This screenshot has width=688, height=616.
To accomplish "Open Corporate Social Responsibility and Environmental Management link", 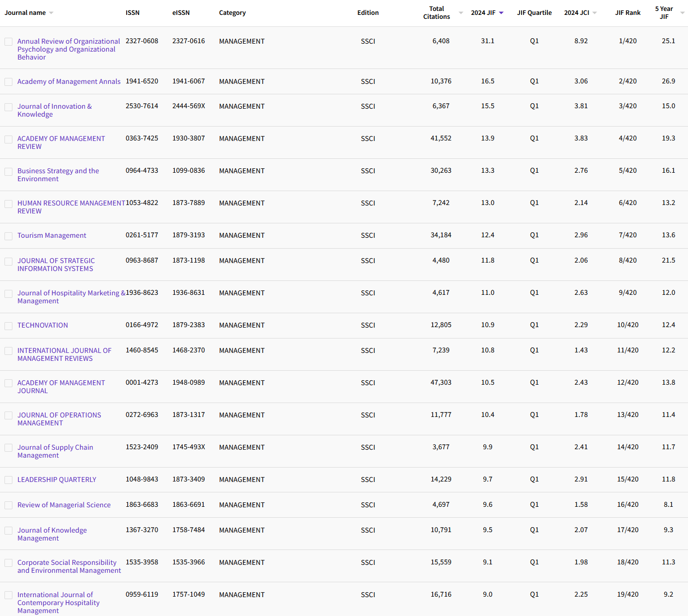I will pyautogui.click(x=69, y=566).
